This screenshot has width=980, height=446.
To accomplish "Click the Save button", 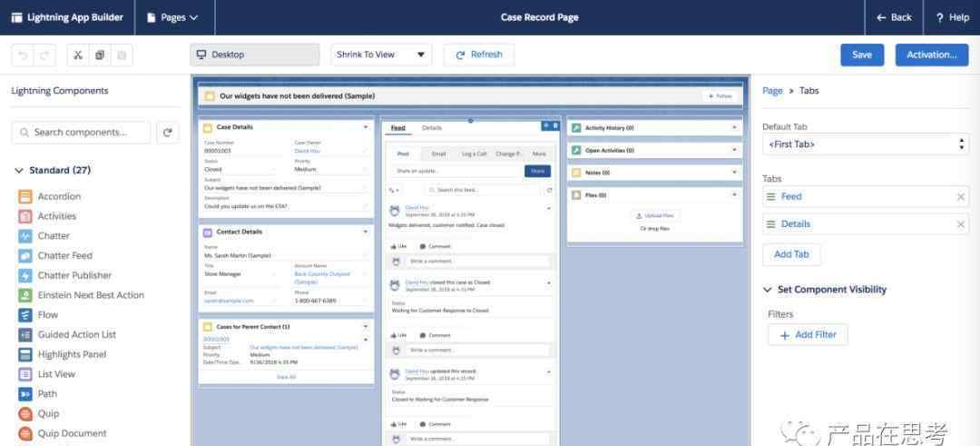I will [861, 55].
